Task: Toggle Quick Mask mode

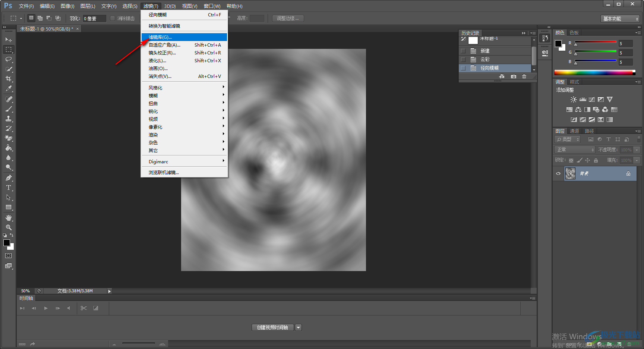Action: pos(9,256)
